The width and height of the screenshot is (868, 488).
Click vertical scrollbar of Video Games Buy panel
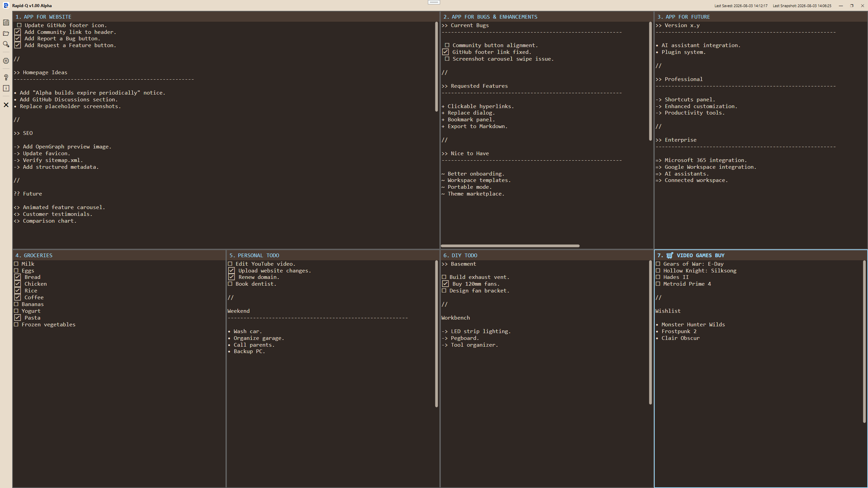pyautogui.click(x=864, y=342)
